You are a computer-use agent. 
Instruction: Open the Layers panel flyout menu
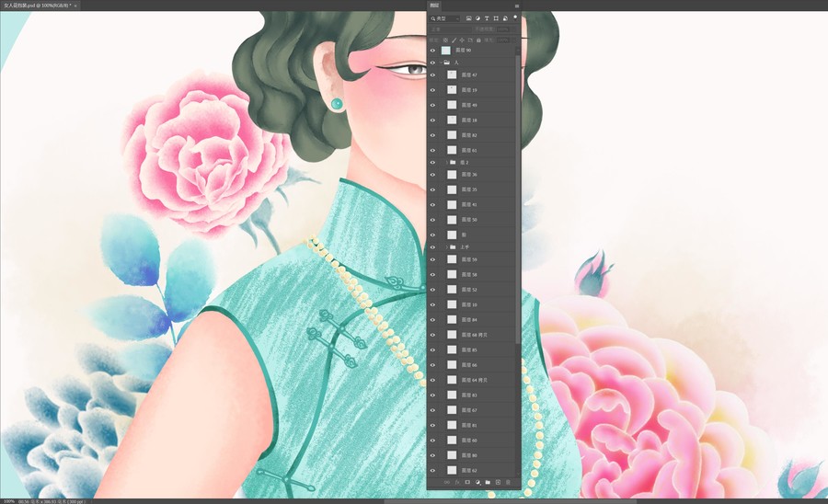(517, 6)
